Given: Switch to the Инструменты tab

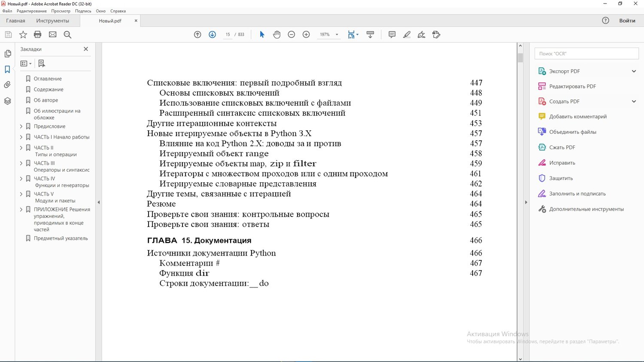Looking at the screenshot, I should (x=53, y=21).
